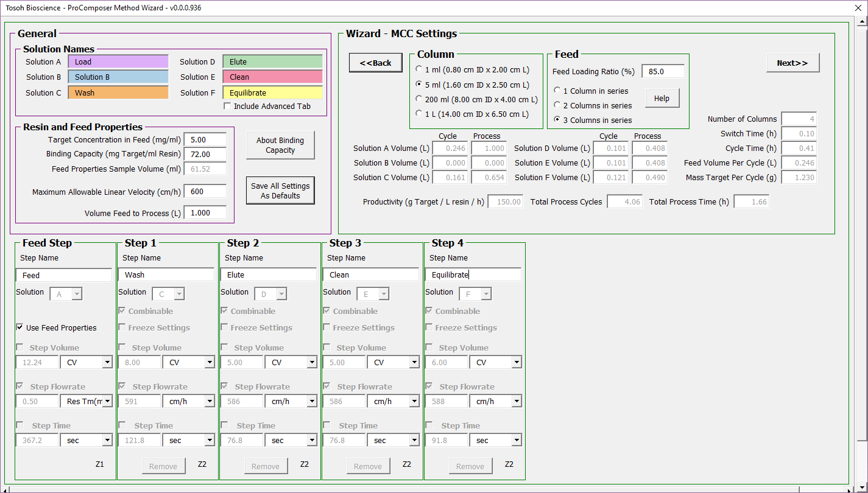Click Solution F yellow Equilibrate field

pyautogui.click(x=272, y=93)
